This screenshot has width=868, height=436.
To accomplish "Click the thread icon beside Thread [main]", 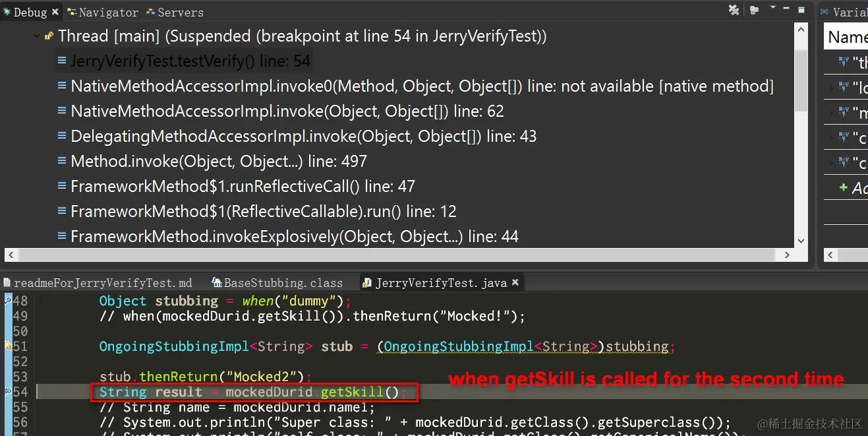I will click(49, 36).
